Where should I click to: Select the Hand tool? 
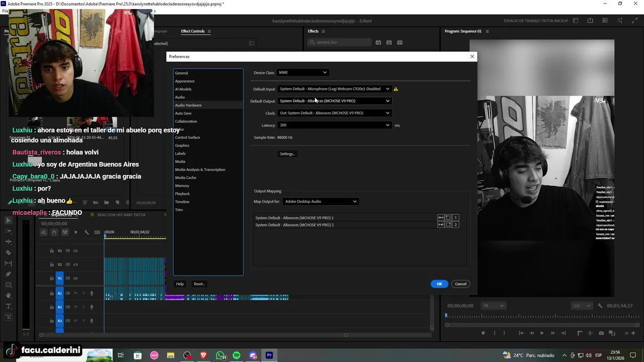(x=8, y=296)
